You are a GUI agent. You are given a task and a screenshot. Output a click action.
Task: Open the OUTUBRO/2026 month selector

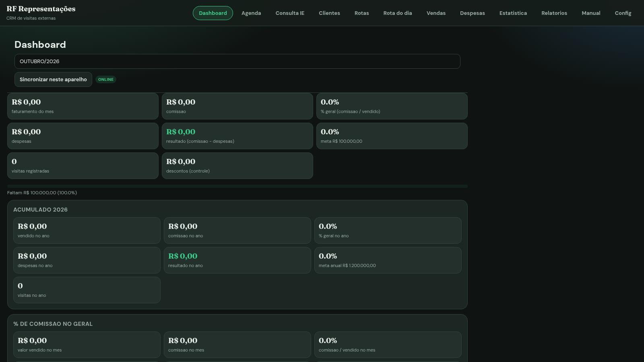[x=237, y=62]
